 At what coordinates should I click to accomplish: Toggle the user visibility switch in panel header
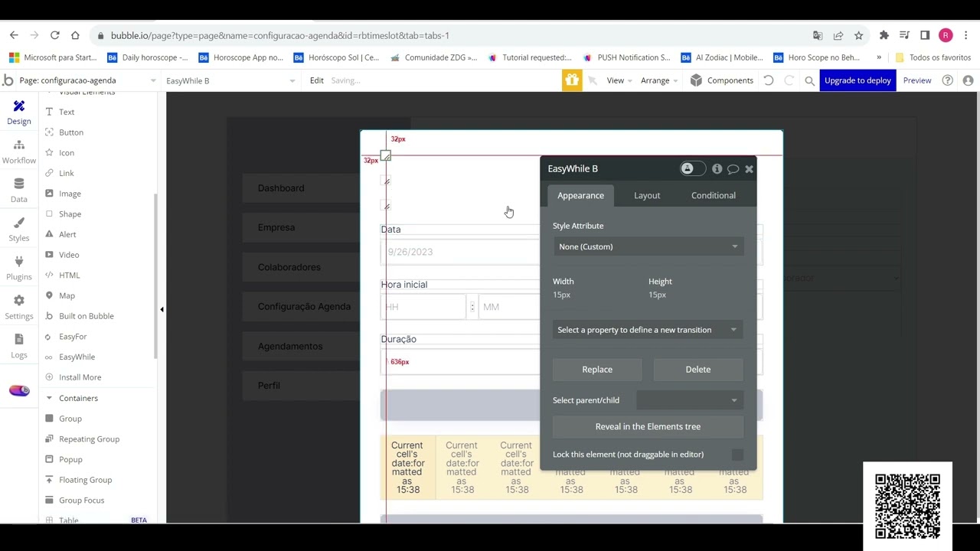[x=692, y=169]
